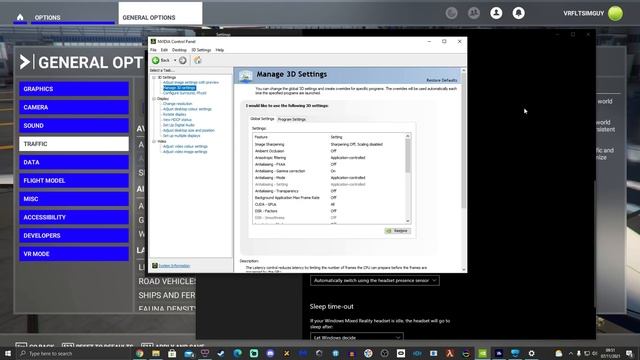Open the Edit menu in NVIDIA Control Panel
Screen dimensions: 640x360
(164, 50)
